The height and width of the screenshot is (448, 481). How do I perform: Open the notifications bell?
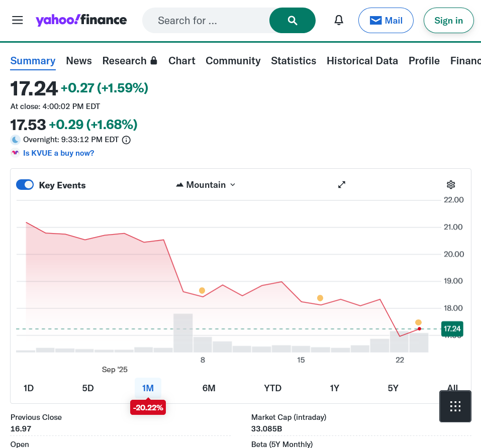click(x=339, y=20)
